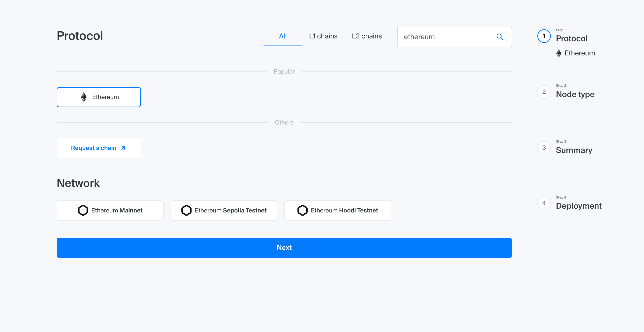Click the hexagon icon for Hoodi Testnet
The height and width of the screenshot is (332, 644).
pyautogui.click(x=302, y=210)
